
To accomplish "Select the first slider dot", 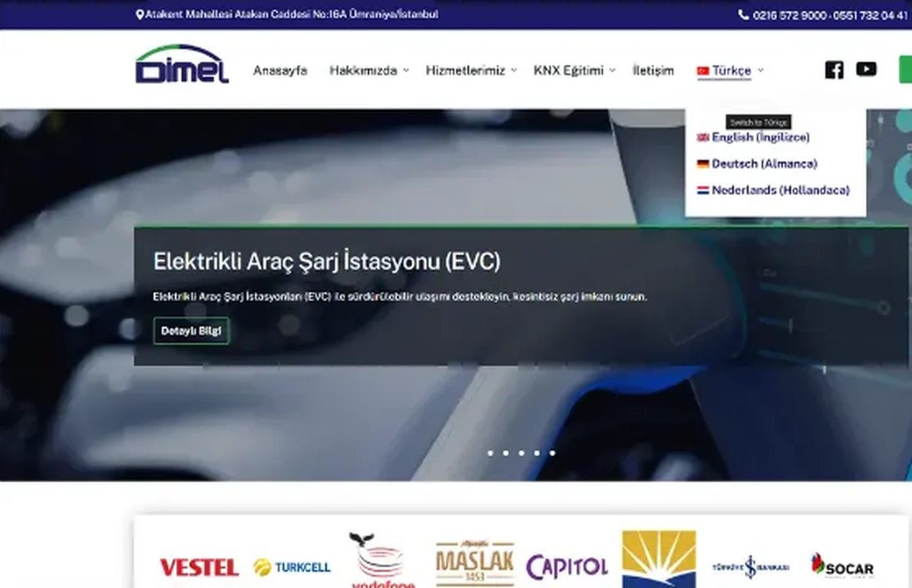I will click(490, 453).
